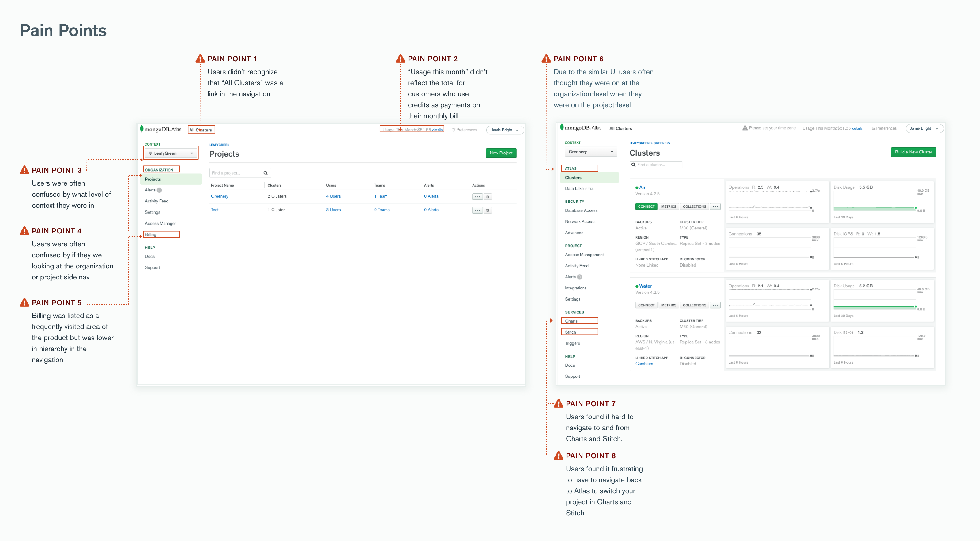The width and height of the screenshot is (980, 541).
Task: Click the Preferences filter icon in the top bar
Action: pos(454,130)
